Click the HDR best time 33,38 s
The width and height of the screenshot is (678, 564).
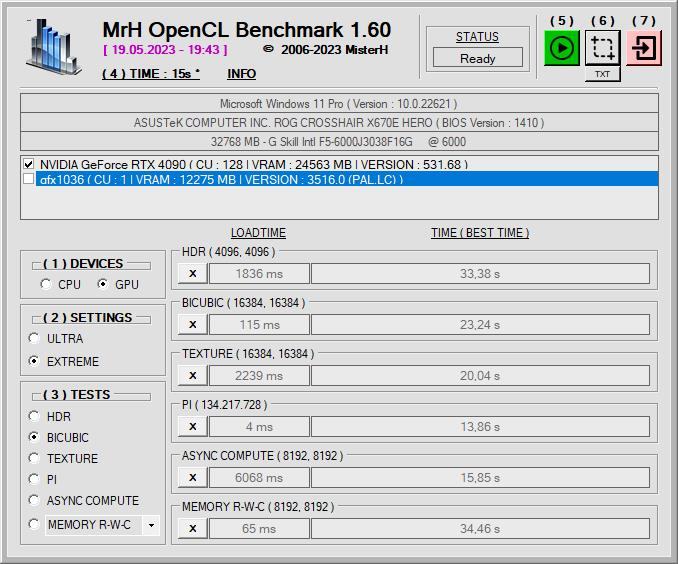click(480, 273)
